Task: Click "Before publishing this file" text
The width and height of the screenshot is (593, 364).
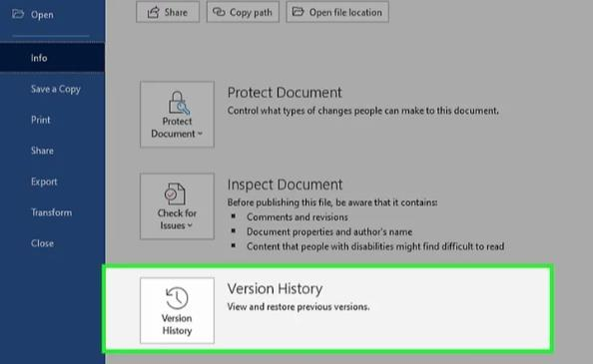Action: (332, 202)
